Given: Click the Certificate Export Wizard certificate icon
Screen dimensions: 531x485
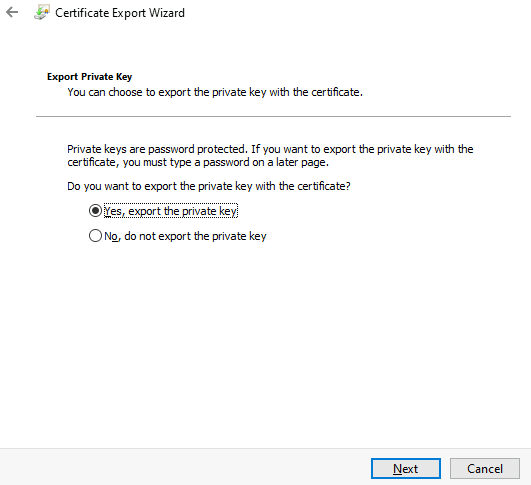Looking at the screenshot, I should pyautogui.click(x=42, y=12).
